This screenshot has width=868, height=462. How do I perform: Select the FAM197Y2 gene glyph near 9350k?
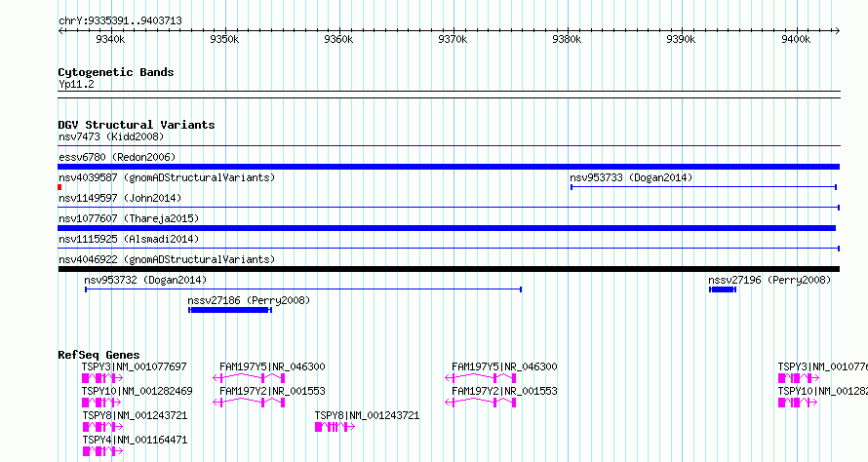click(249, 403)
